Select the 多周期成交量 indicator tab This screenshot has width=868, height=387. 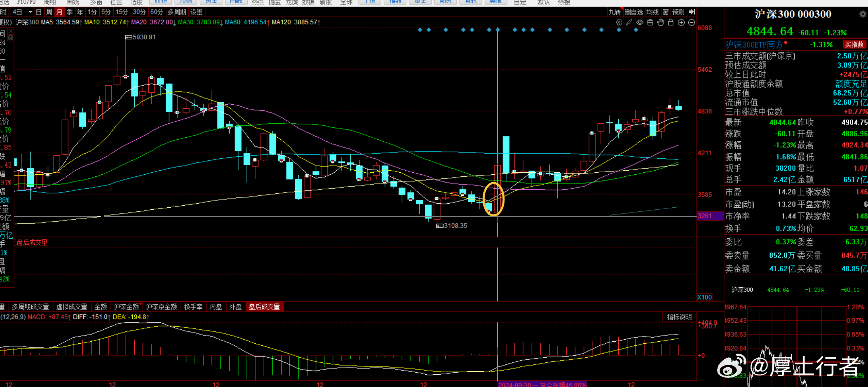point(30,307)
